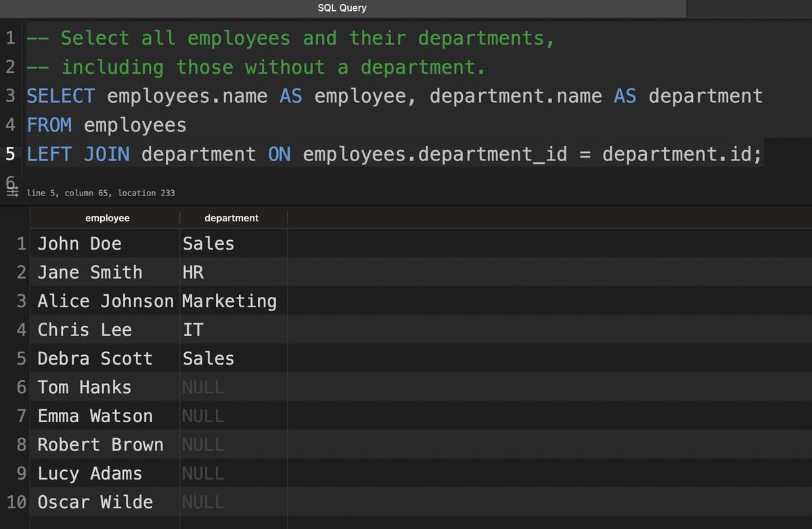Select the Oscar Wilde cell
The image size is (812, 529).
[106, 502]
